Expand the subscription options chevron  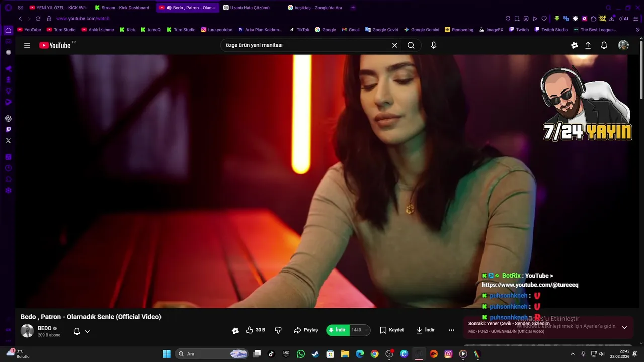pos(87,331)
